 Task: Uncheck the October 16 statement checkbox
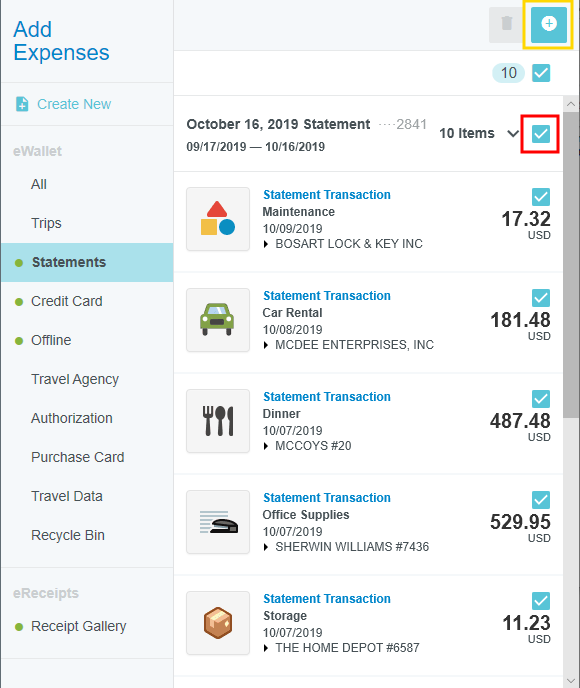point(541,133)
